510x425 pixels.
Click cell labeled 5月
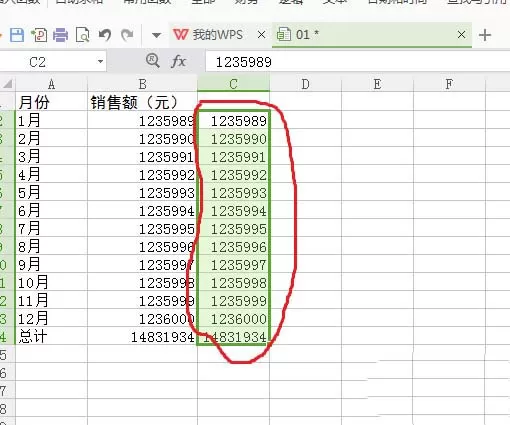pyautogui.click(x=51, y=192)
